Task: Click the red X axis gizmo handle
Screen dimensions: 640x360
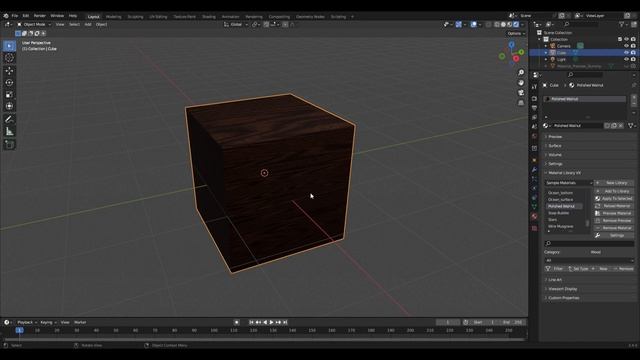Action: (x=516, y=59)
